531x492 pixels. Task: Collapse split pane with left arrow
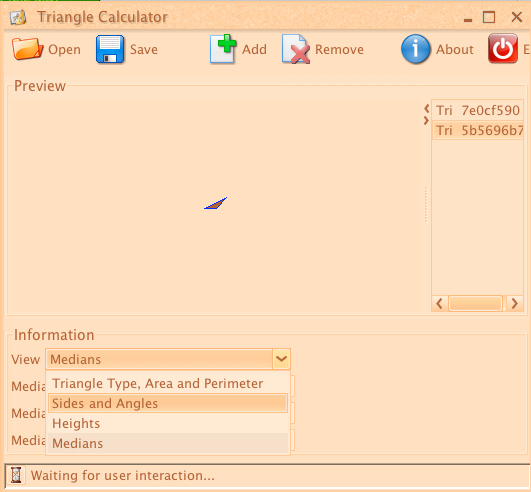(426, 108)
